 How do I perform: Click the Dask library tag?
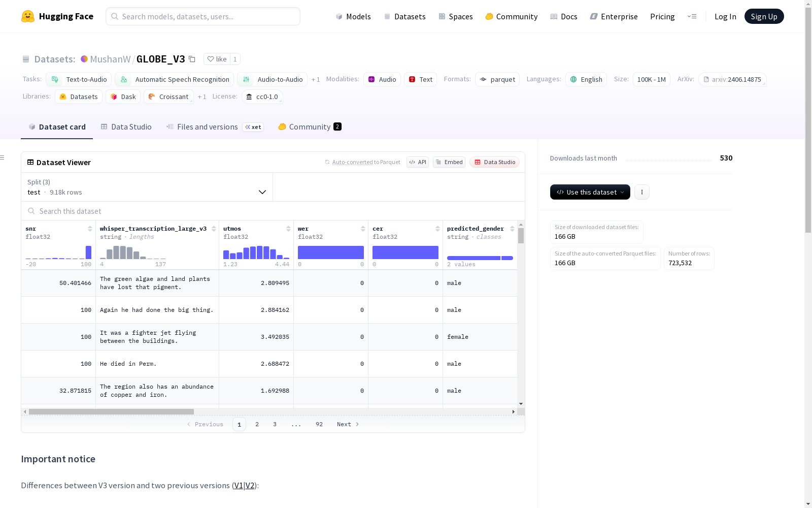tap(123, 97)
